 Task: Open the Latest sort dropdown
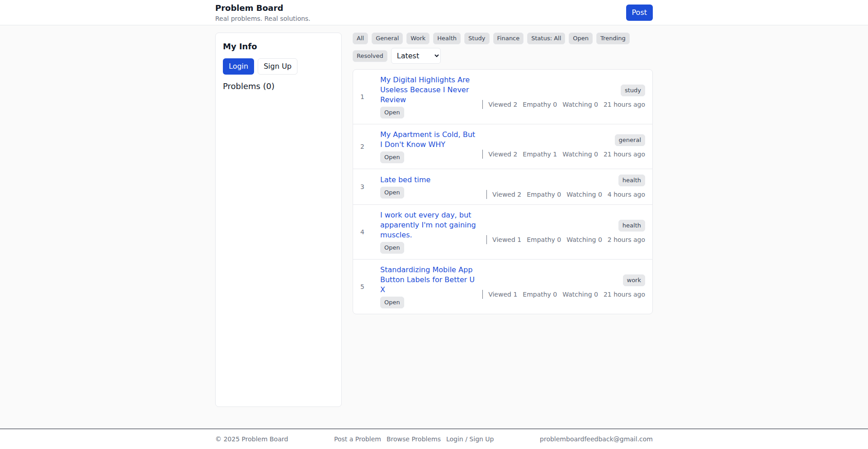(415, 56)
